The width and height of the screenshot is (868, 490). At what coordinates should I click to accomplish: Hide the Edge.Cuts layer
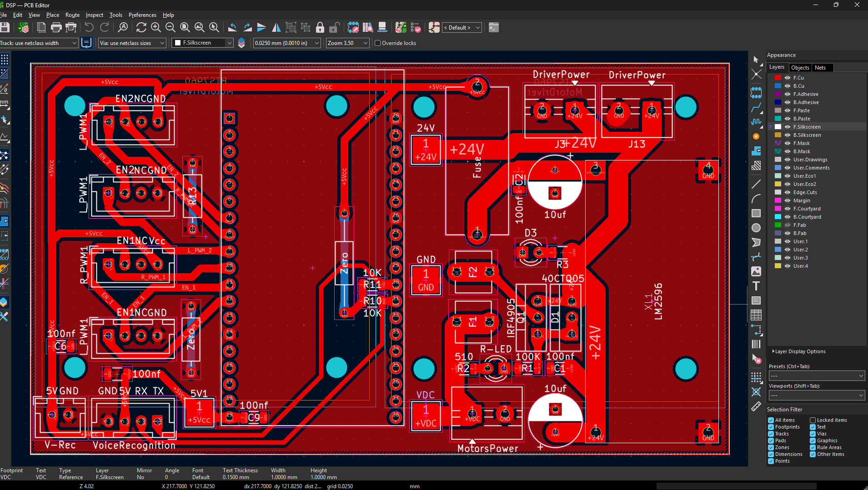(788, 192)
